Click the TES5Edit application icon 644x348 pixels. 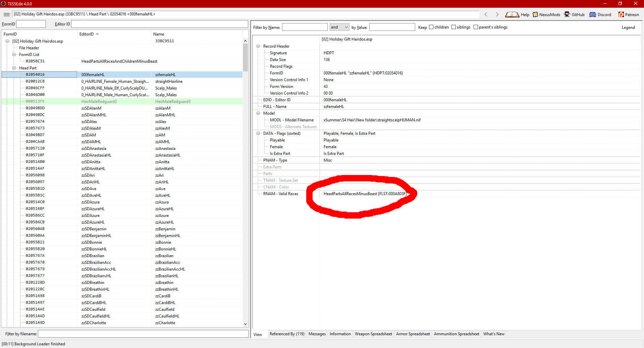pos(3,4)
